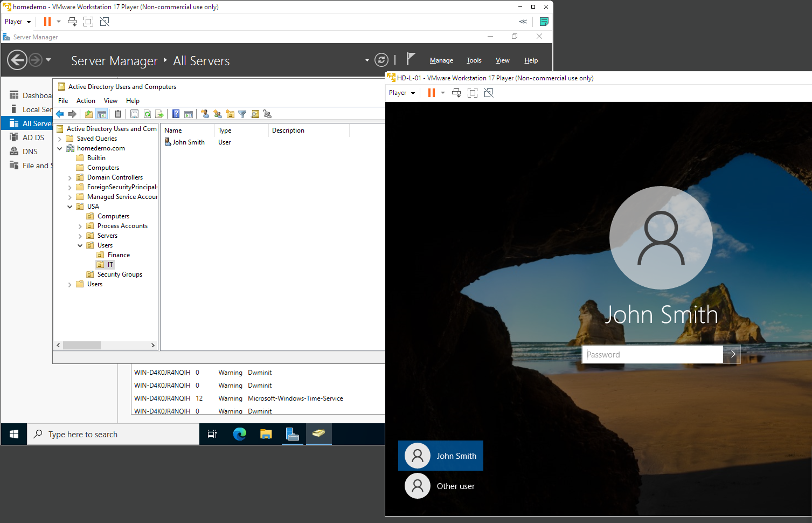The image size is (812, 523).
Task: Expand the Domain Controllers tree node
Action: click(x=70, y=177)
